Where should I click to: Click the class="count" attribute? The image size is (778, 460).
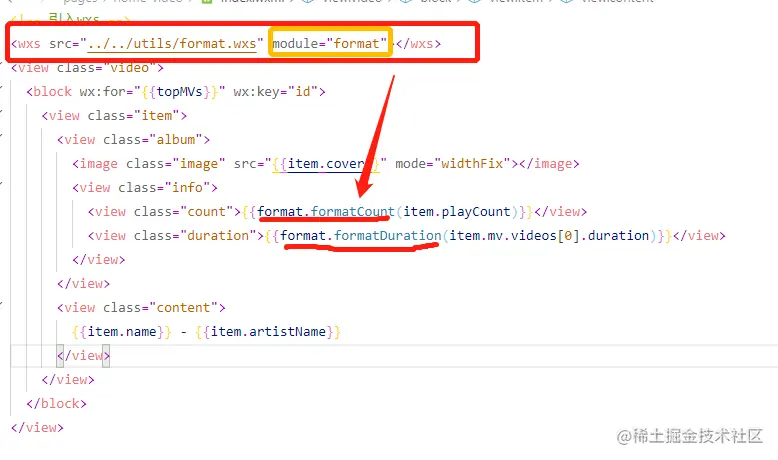184,212
